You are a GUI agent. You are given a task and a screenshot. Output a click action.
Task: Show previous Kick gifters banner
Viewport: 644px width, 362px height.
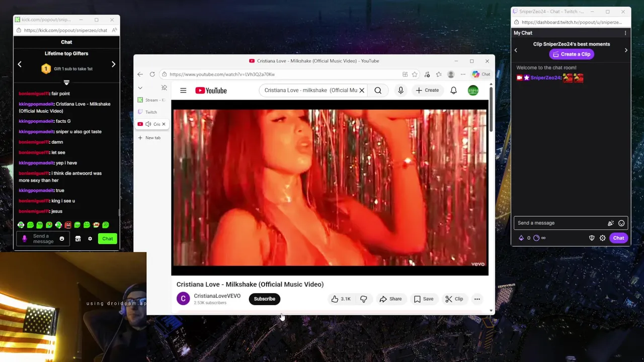(x=20, y=64)
